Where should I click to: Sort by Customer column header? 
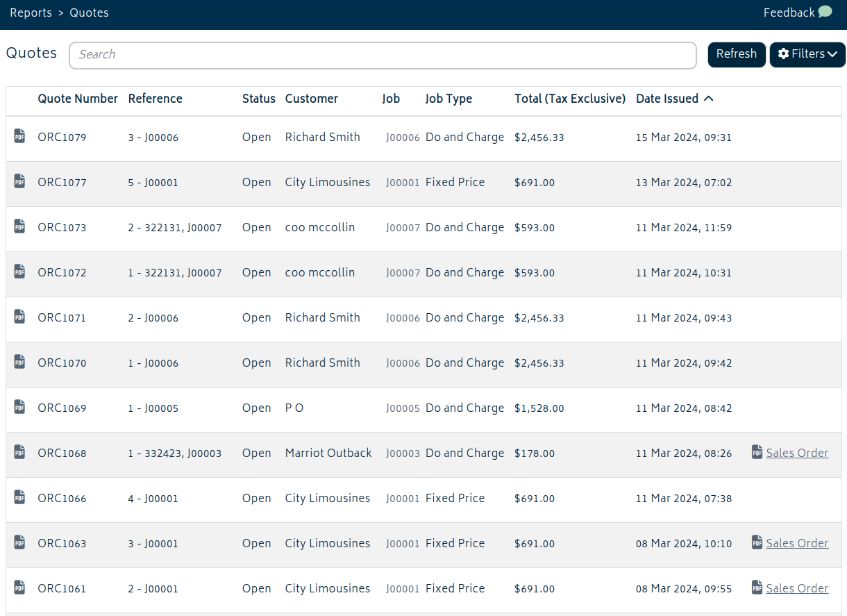312,99
